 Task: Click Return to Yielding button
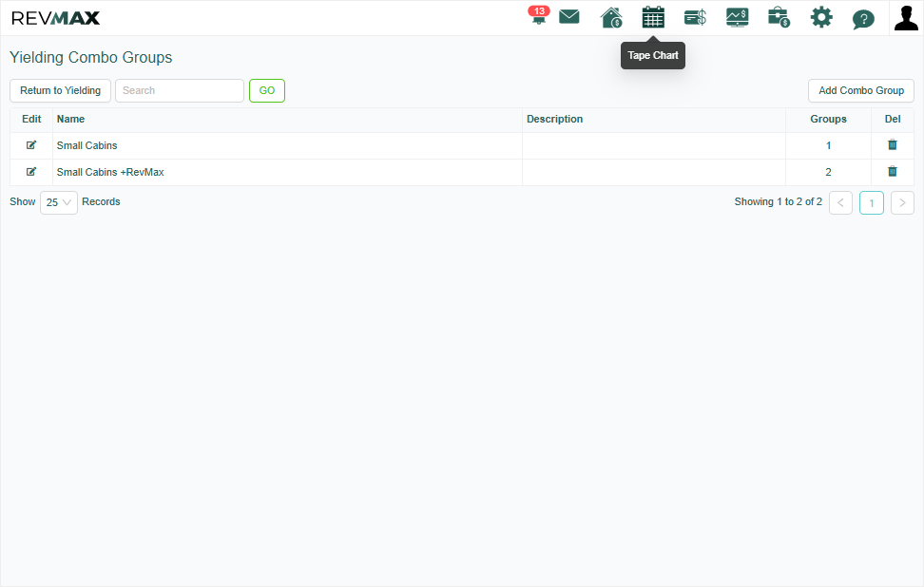pyautogui.click(x=60, y=90)
